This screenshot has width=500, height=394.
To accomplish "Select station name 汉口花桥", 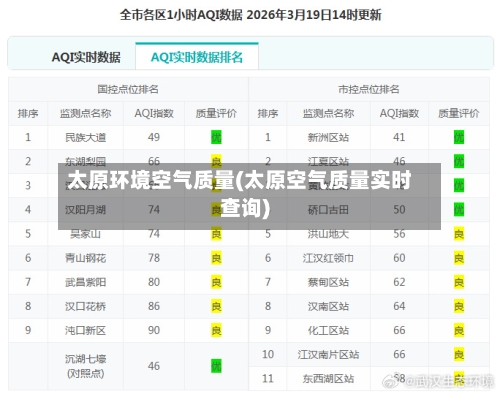I will (x=85, y=306).
